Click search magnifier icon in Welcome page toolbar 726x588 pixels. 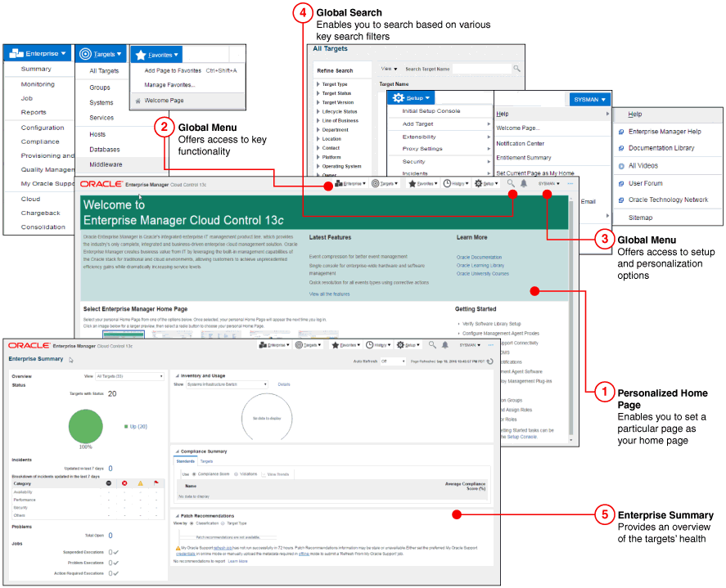pyautogui.click(x=511, y=183)
